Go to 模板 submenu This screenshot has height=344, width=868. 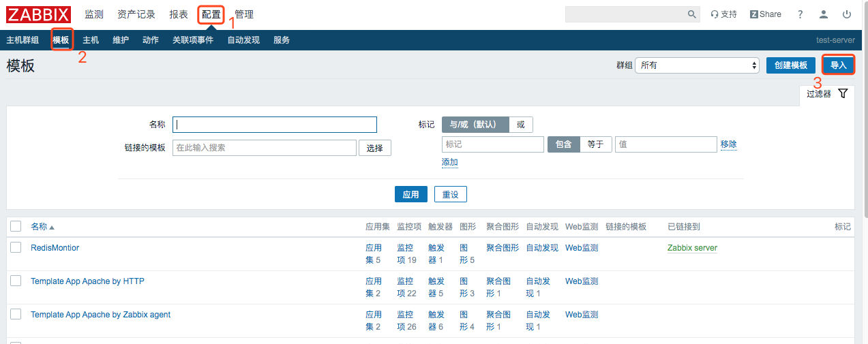click(x=61, y=40)
